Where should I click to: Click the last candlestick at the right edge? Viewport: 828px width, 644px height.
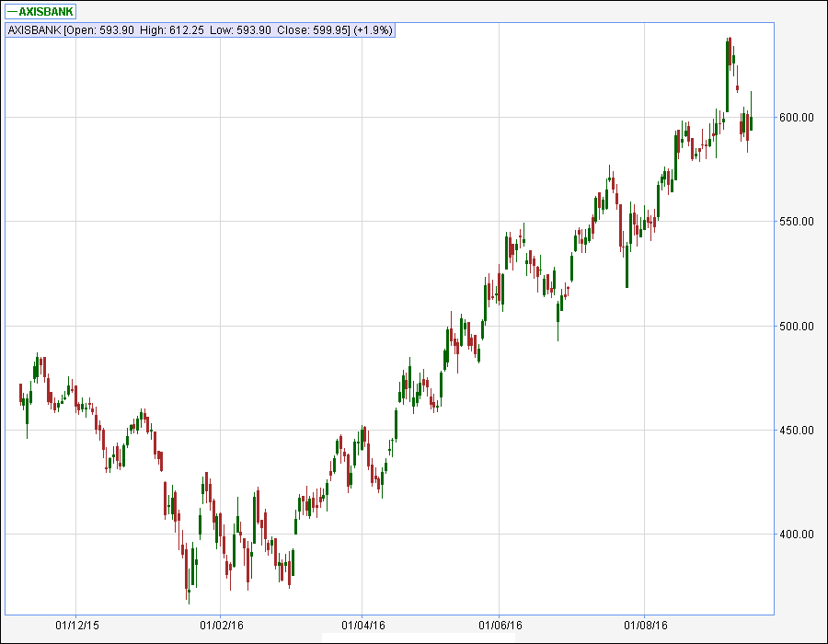[752, 122]
